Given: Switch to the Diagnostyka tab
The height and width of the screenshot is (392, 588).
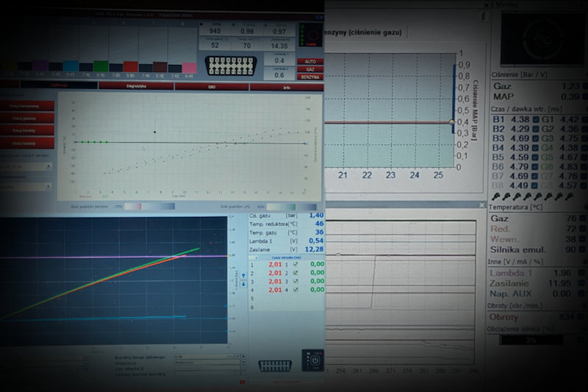Looking at the screenshot, I should pyautogui.click(x=136, y=86).
